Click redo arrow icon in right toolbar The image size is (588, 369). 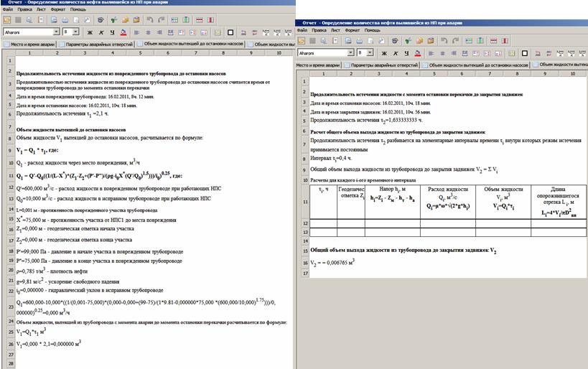[457, 41]
